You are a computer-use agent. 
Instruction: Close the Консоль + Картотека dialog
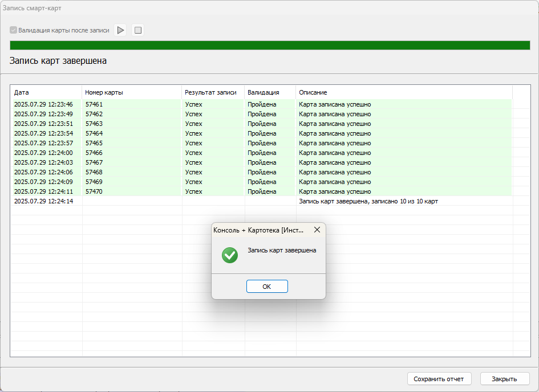[317, 230]
